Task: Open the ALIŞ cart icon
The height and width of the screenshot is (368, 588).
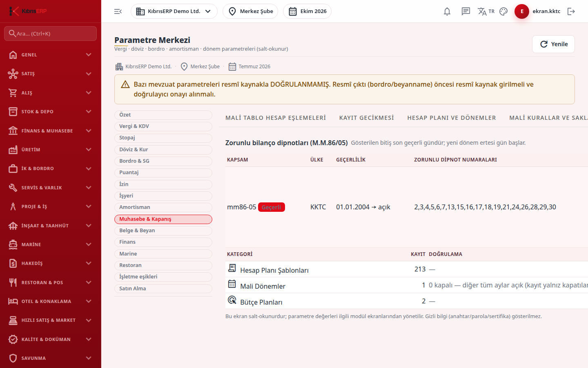Action: click(13, 93)
